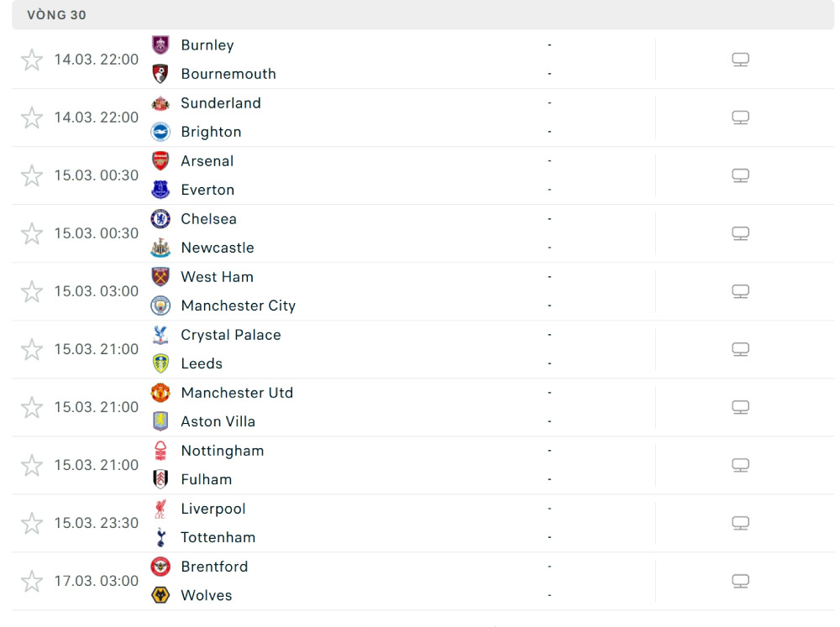This screenshot has height=627, width=840.
Task: Open the Tottenham team link
Action: 218,537
